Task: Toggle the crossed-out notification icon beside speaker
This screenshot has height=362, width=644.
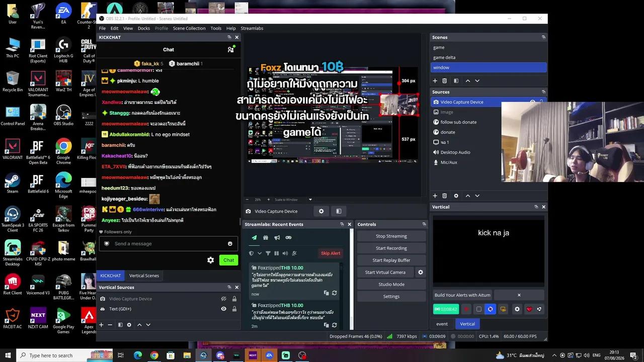Action: click(294, 253)
